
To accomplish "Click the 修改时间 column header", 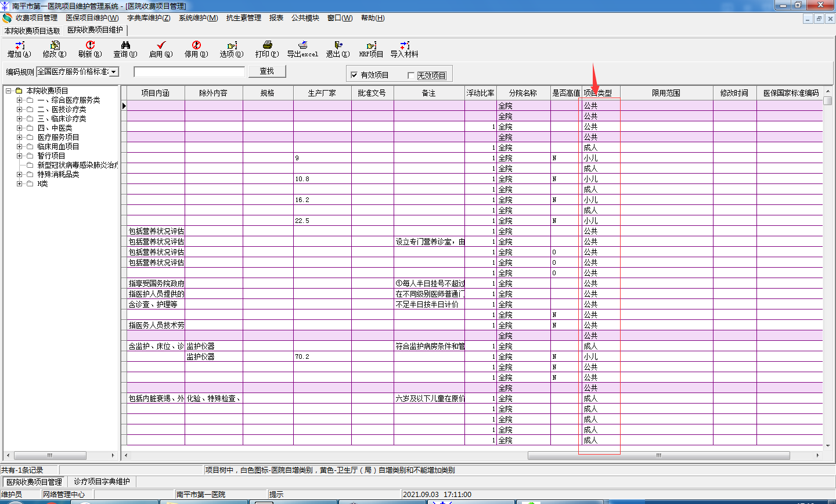I will pos(734,93).
